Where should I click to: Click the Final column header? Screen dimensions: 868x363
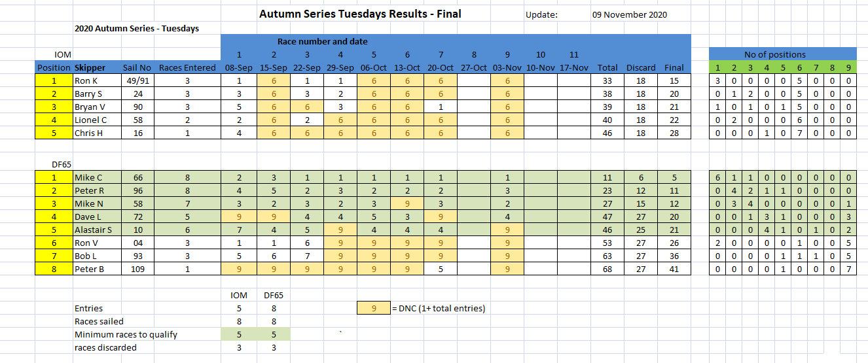(x=674, y=67)
